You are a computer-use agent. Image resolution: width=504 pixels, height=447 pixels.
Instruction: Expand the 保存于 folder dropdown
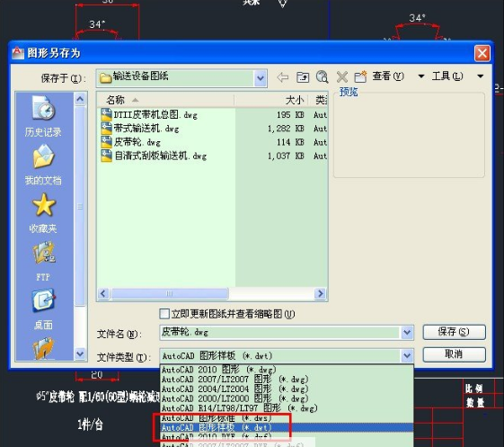pyautogui.click(x=261, y=78)
